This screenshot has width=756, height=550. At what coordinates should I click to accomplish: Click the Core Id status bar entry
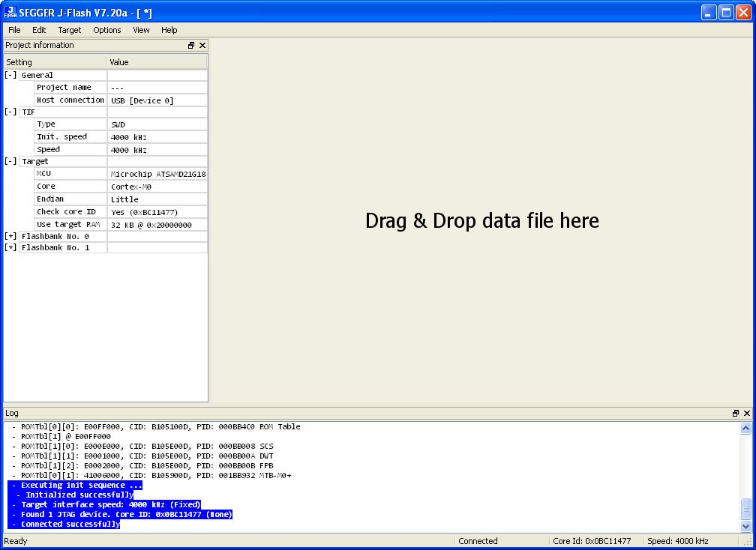coord(592,541)
